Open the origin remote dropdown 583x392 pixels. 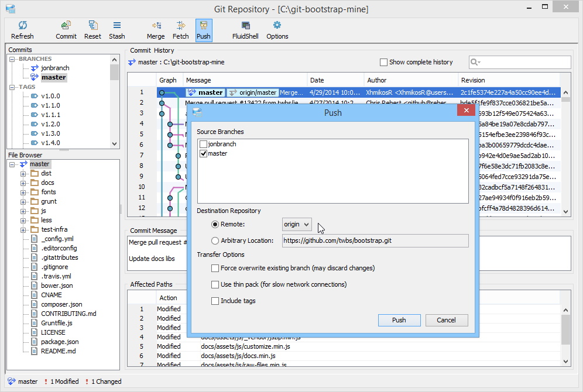pos(297,225)
